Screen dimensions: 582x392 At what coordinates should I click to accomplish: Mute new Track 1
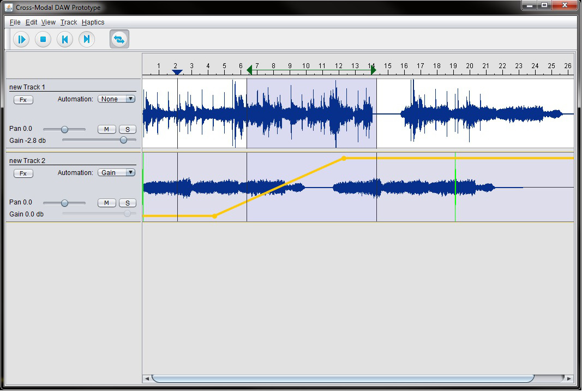click(x=106, y=129)
